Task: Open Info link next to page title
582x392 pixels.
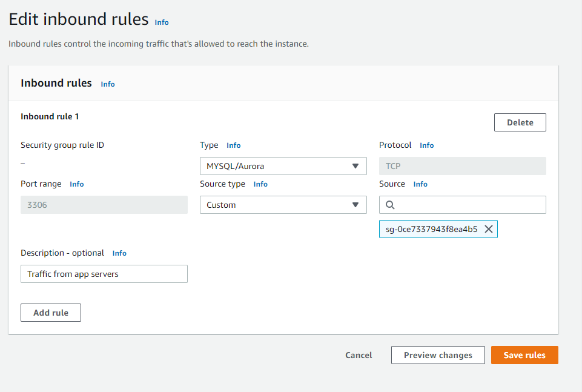Action: pos(162,22)
